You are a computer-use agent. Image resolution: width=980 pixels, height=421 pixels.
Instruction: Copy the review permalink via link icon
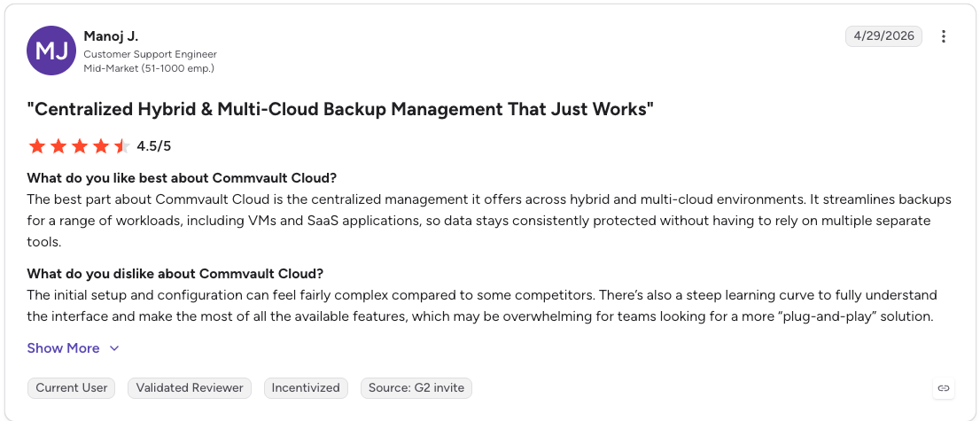[x=943, y=388]
